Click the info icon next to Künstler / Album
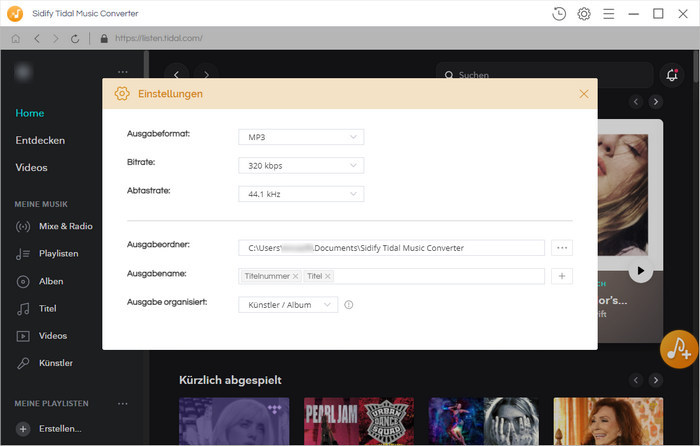700x446 pixels. 349,304
